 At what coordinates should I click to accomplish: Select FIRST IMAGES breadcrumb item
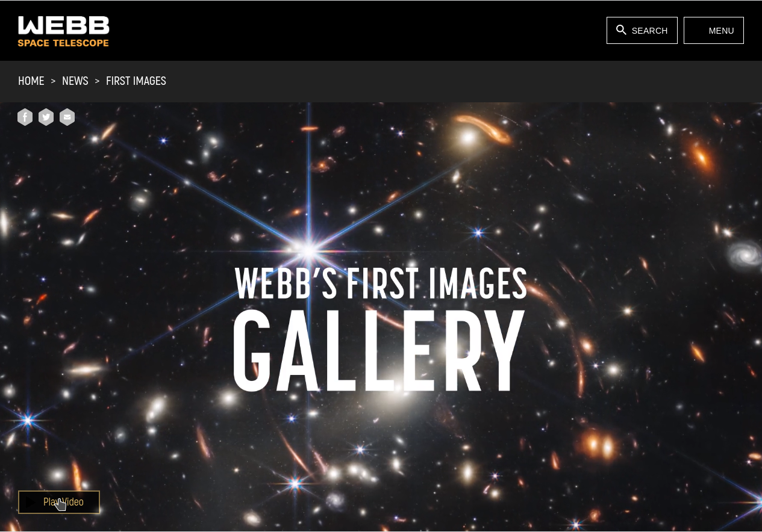pyautogui.click(x=136, y=81)
